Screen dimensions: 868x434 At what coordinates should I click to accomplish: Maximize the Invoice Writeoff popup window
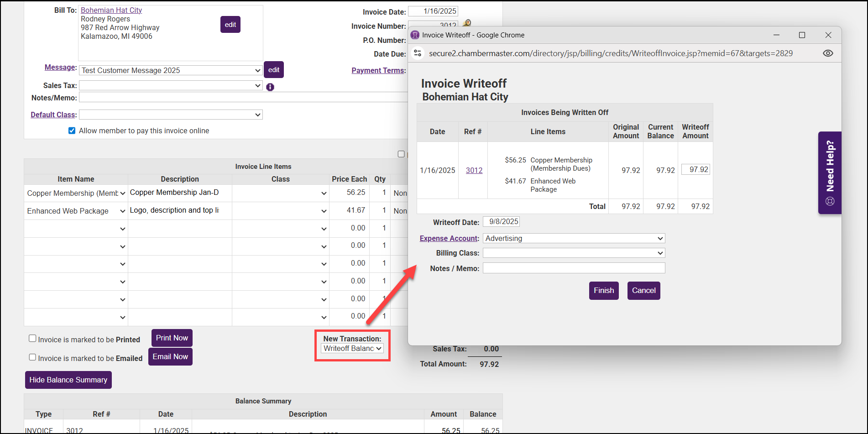[x=802, y=35]
